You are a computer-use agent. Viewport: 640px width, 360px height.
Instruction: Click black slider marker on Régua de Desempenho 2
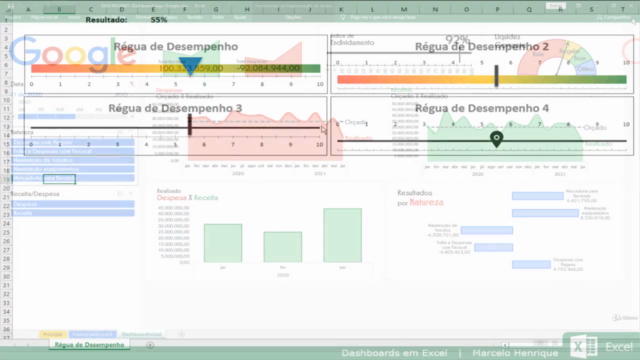[496, 76]
